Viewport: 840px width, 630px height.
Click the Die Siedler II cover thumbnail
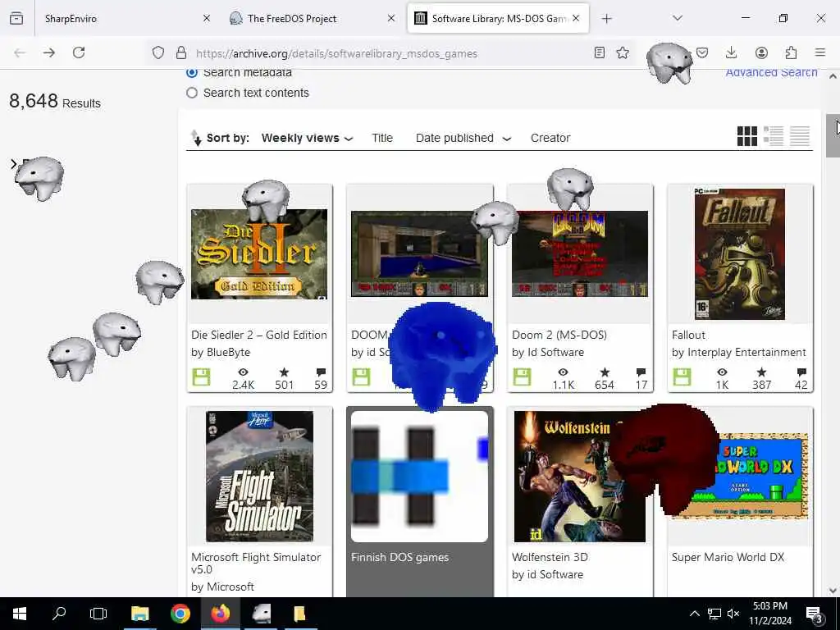coord(259,254)
